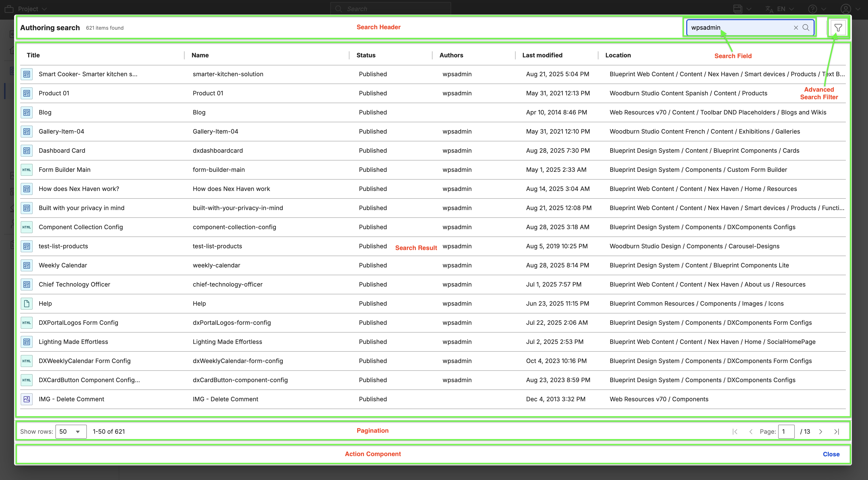Click the Title column header
The image size is (868, 480).
click(x=33, y=55)
